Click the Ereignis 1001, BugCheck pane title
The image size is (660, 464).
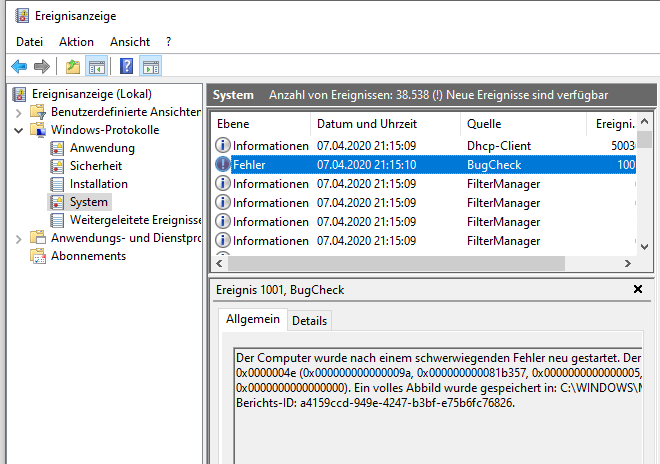tap(280, 290)
